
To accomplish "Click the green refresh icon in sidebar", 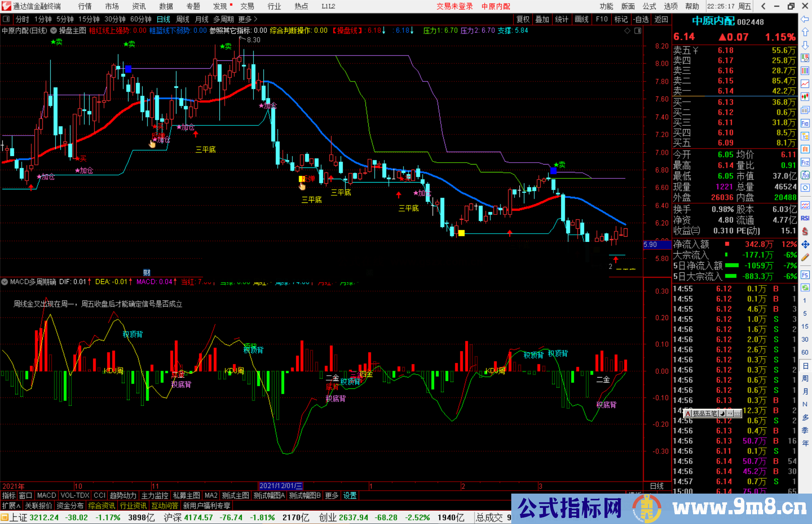I will 805,288.
